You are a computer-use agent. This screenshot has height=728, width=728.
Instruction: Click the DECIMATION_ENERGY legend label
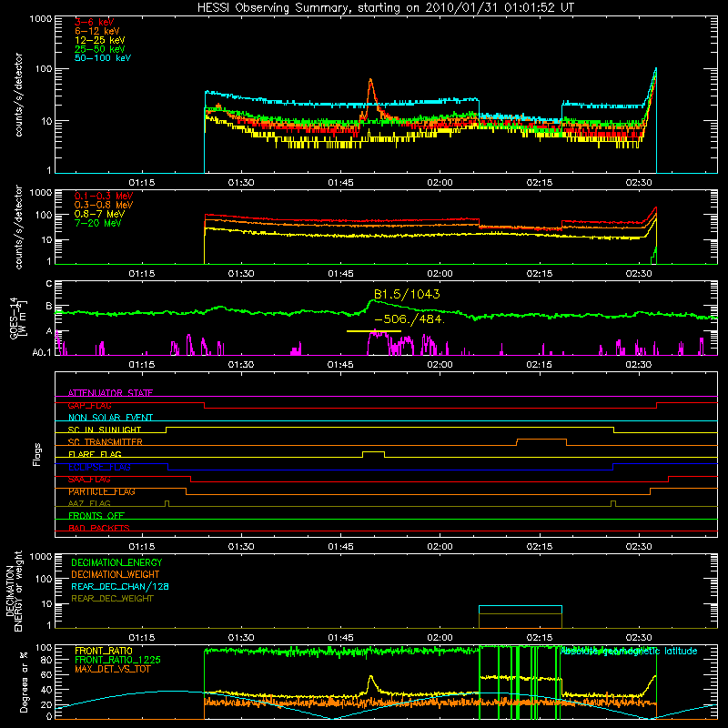click(x=116, y=562)
